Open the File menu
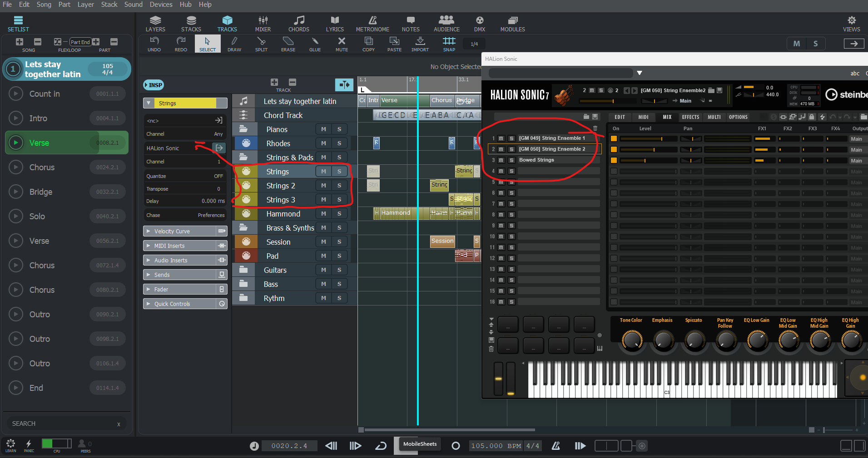Screen dimensions: 868x458 click(7, 5)
